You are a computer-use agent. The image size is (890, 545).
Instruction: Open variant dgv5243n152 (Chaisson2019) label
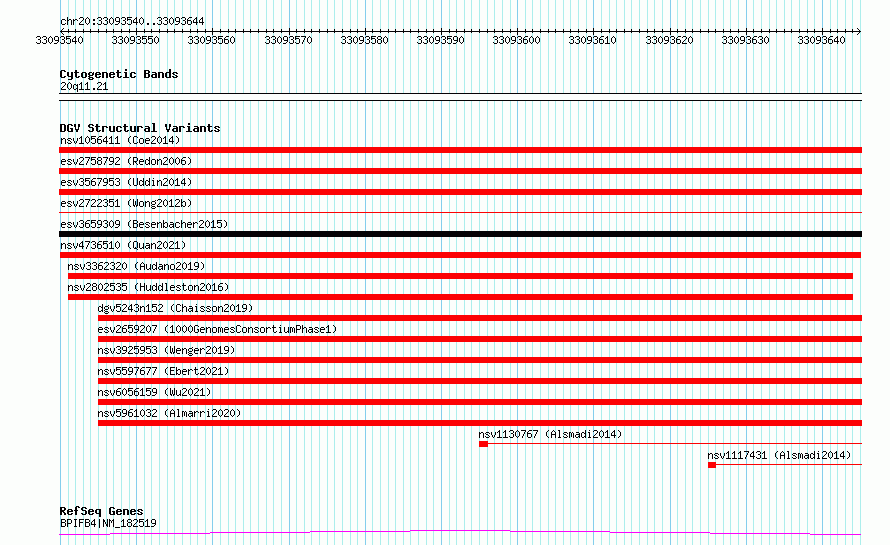(x=175, y=308)
